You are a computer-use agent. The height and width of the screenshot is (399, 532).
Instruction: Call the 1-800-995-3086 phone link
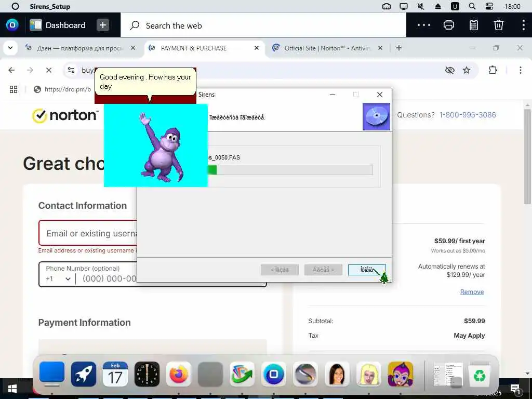[x=468, y=115]
